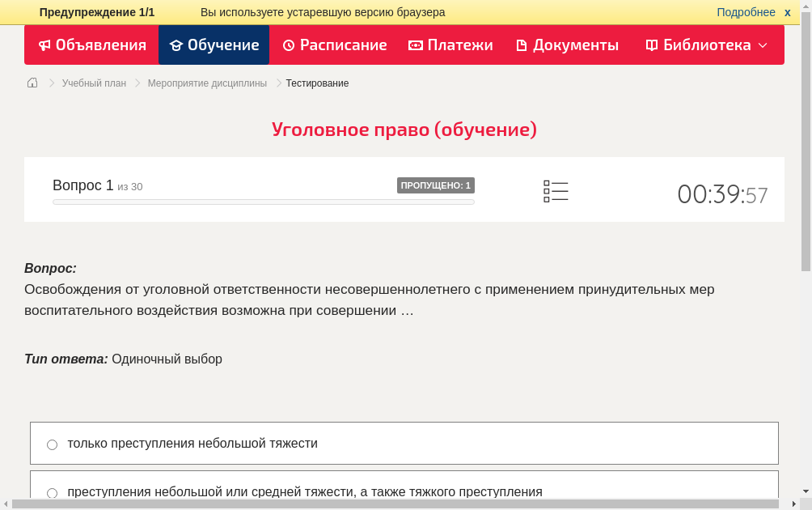Dismiss the browser warning with the x
This screenshot has width=812, height=510.
point(787,12)
